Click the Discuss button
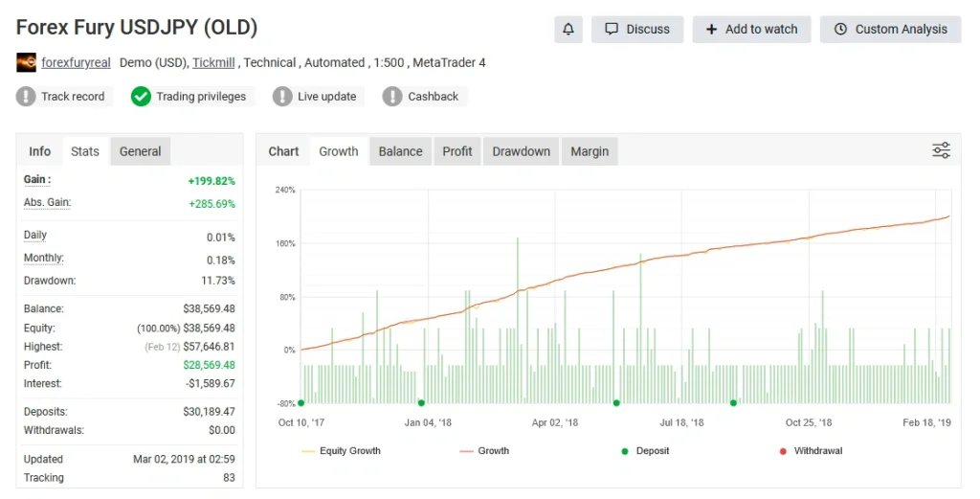 click(637, 30)
